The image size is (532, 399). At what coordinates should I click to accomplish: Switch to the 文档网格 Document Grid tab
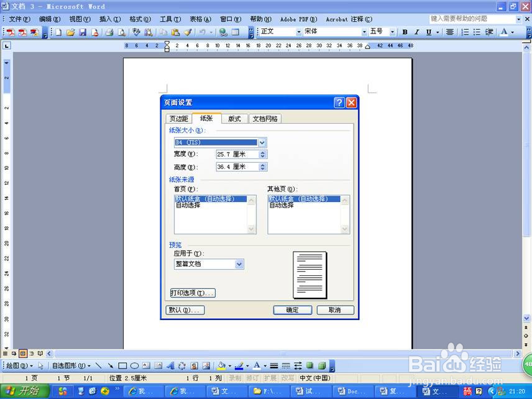265,119
